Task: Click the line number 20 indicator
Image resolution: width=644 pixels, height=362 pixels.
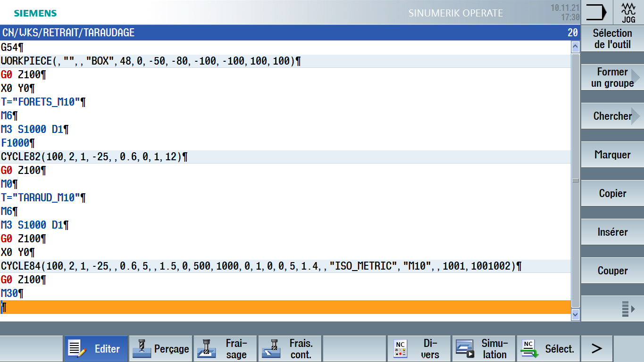Action: click(572, 33)
